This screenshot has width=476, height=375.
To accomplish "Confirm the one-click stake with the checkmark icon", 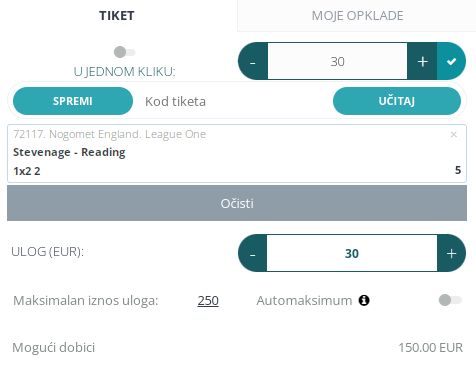I will 451,61.
